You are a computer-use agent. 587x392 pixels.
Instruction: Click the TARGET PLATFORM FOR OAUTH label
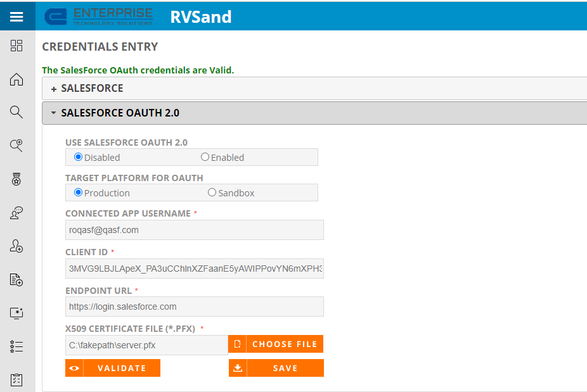(x=134, y=178)
